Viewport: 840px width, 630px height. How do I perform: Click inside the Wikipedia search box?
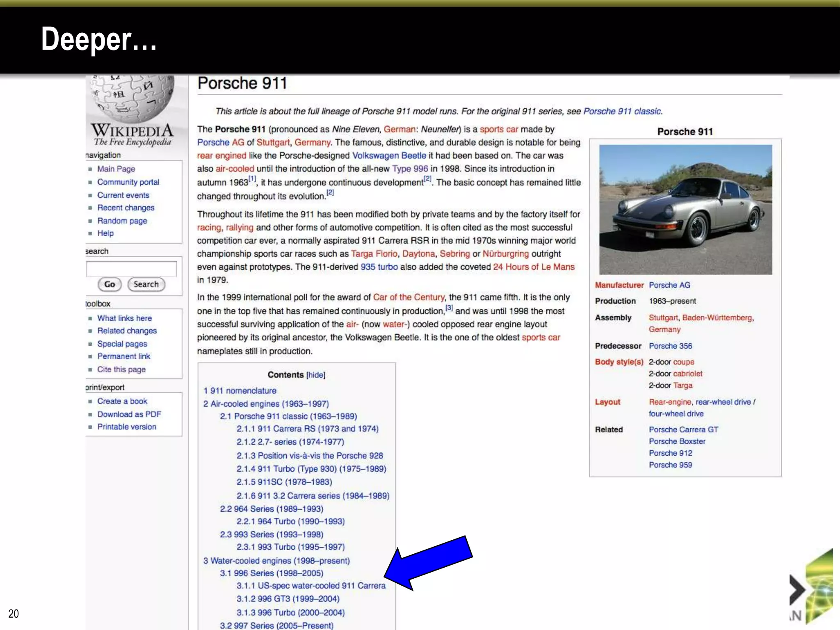131,269
